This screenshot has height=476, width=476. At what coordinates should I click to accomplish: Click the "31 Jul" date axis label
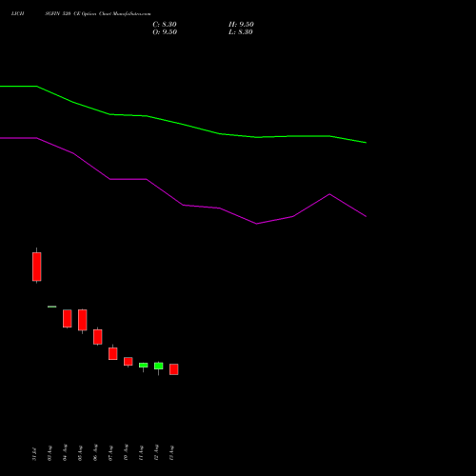[x=34, y=453]
